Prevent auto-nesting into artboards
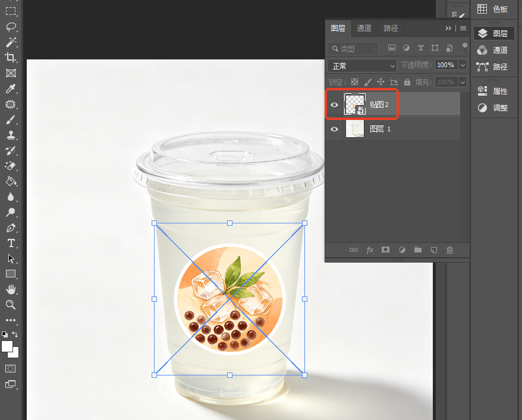This screenshot has width=522, height=420. click(394, 82)
